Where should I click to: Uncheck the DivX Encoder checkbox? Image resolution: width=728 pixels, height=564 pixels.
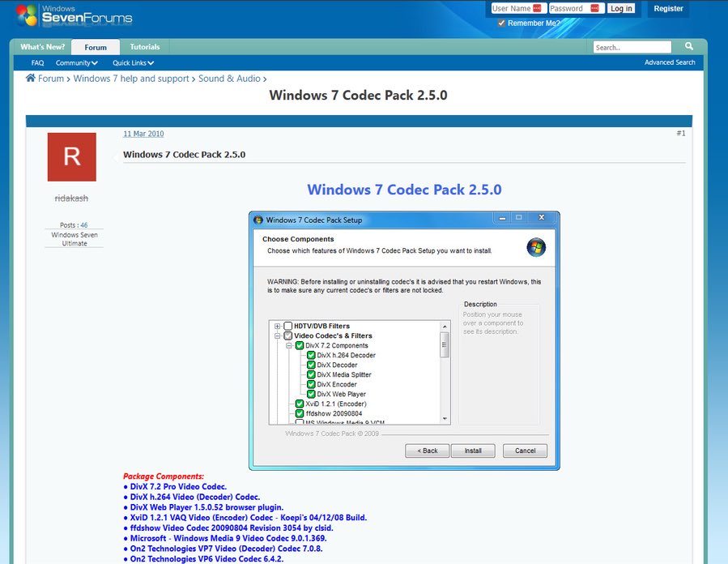[311, 384]
